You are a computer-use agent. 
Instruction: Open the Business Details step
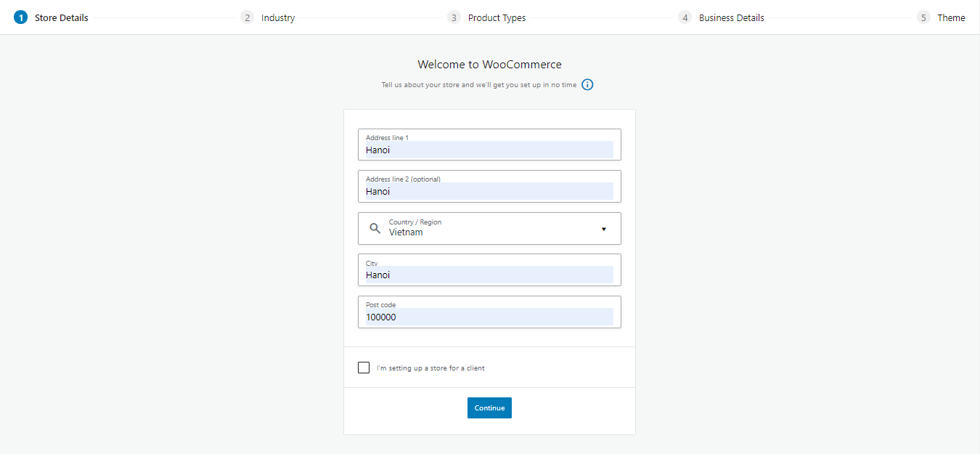[x=731, y=18]
